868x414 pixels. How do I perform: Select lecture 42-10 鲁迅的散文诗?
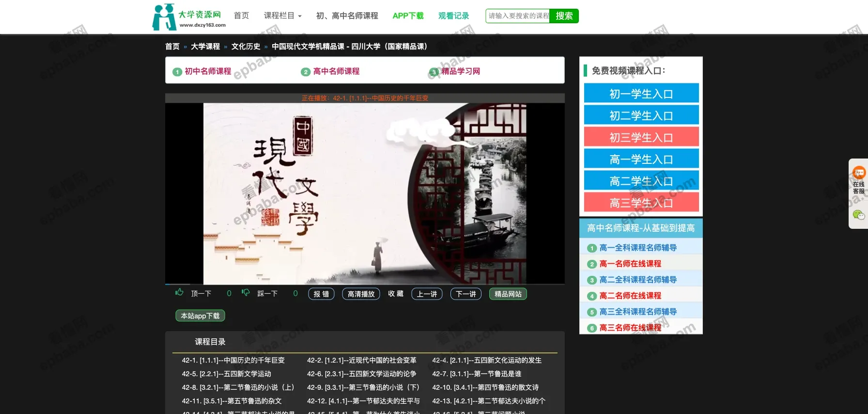pyautogui.click(x=485, y=387)
